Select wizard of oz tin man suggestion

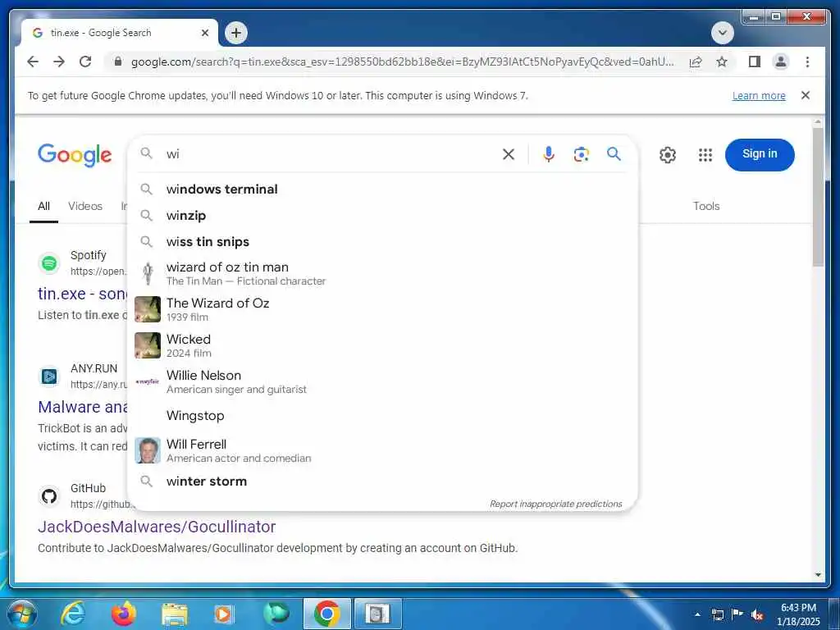382,273
